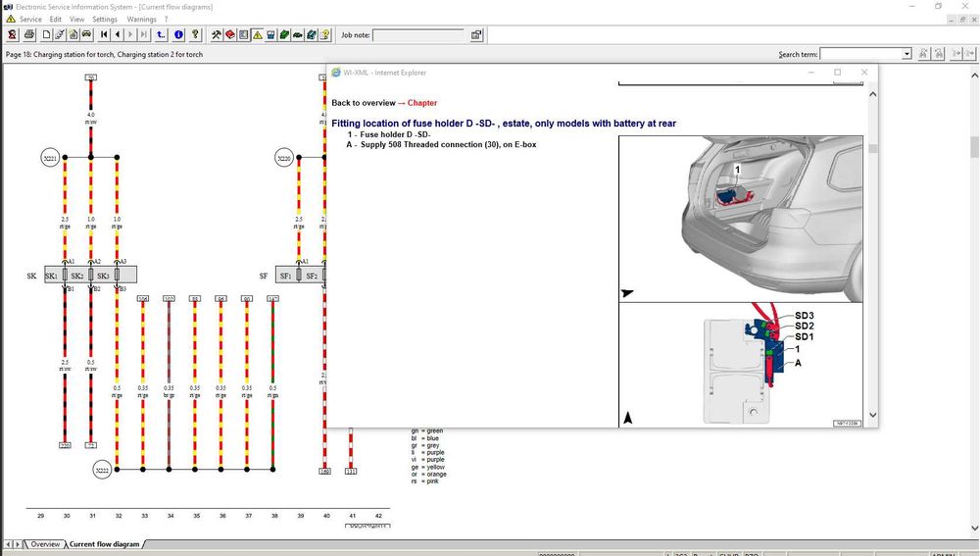Click the save icon beside Job note field
Screen dimensions: 980x556
[x=477, y=35]
